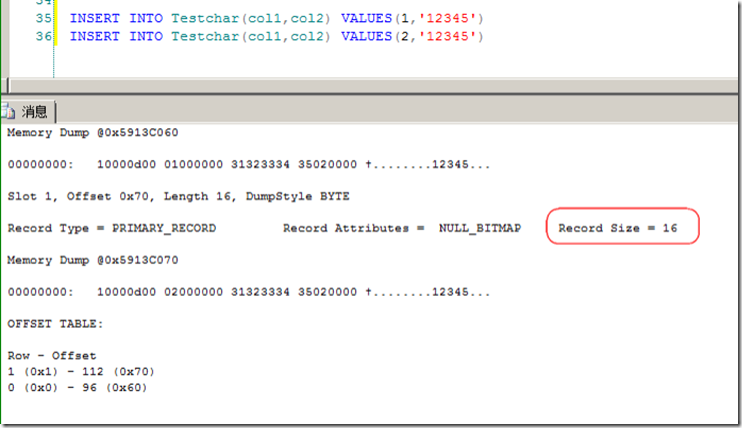This screenshot has height=428, width=742.
Task: Click the "Row - Offset" header line
Action: click(x=52, y=356)
